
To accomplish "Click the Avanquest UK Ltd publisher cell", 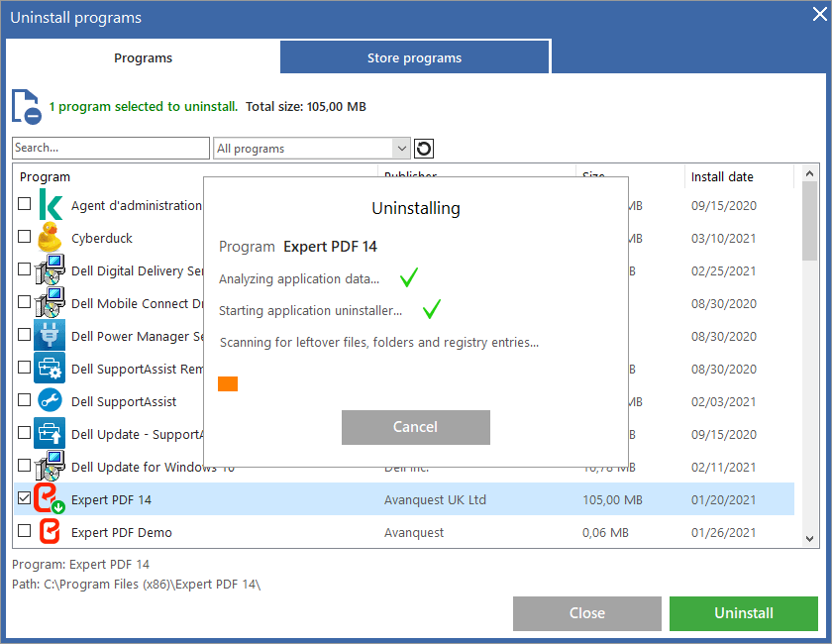I will [x=435, y=500].
